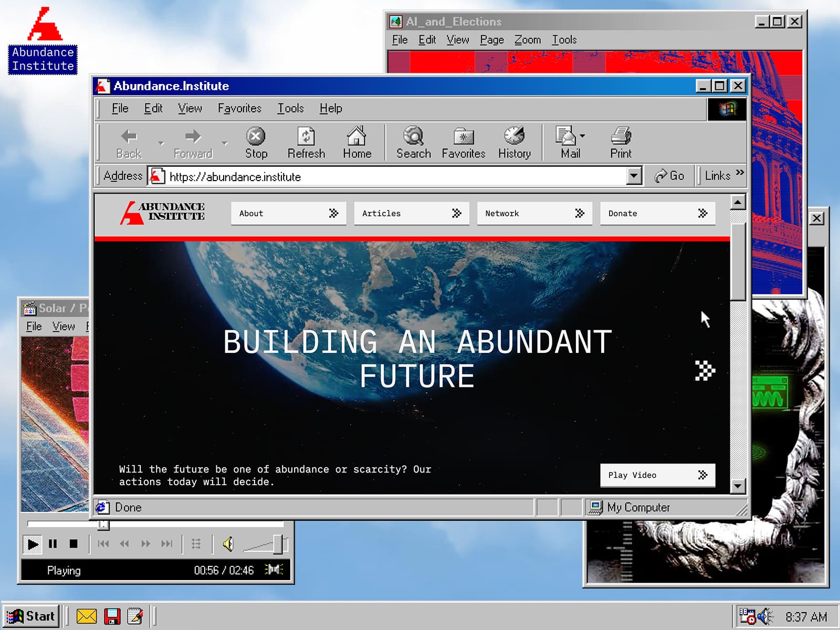Open Favorites from the toolbar icon
840x630 pixels.
click(463, 138)
